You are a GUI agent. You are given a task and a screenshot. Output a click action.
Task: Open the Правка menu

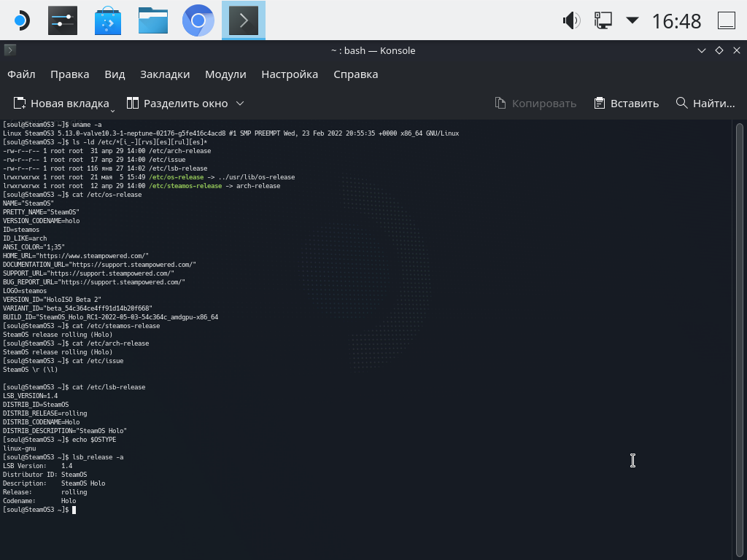[69, 74]
